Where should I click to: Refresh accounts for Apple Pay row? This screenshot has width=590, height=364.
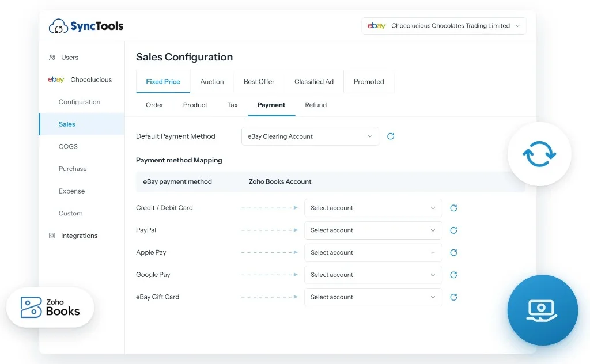click(453, 252)
